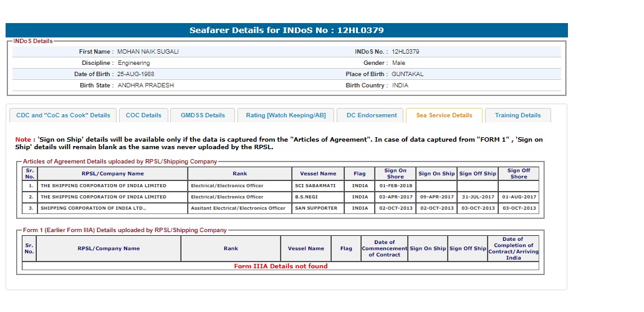Open the Training Details tab
The image size is (644, 312).
[x=517, y=115]
